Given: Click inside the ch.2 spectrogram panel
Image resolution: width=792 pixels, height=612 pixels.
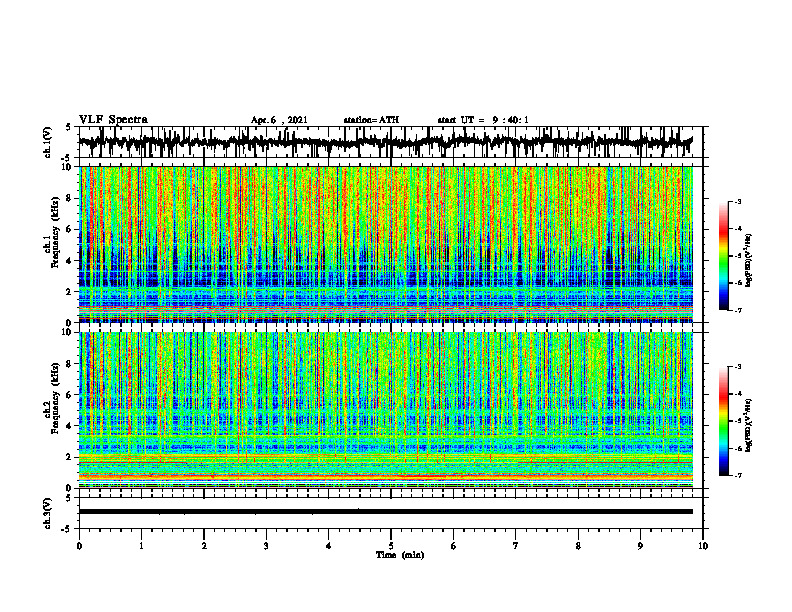Looking at the screenshot, I should coord(386,410).
